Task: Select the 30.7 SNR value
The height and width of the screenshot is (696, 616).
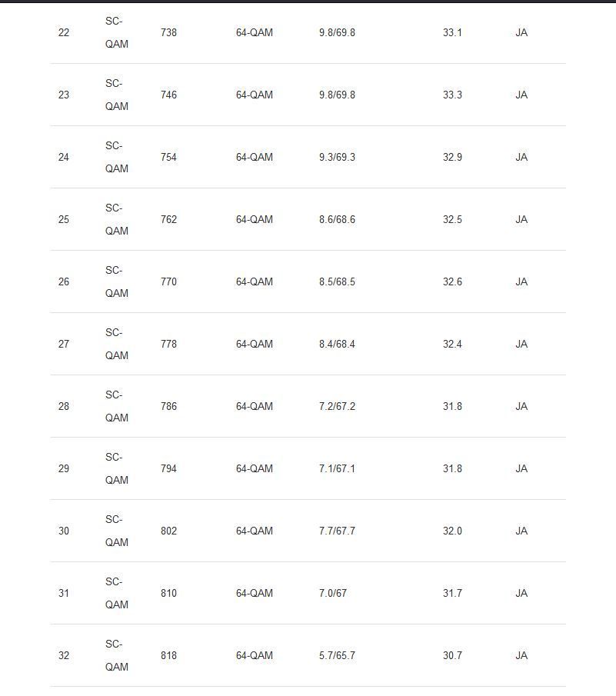Action: pyautogui.click(x=452, y=656)
